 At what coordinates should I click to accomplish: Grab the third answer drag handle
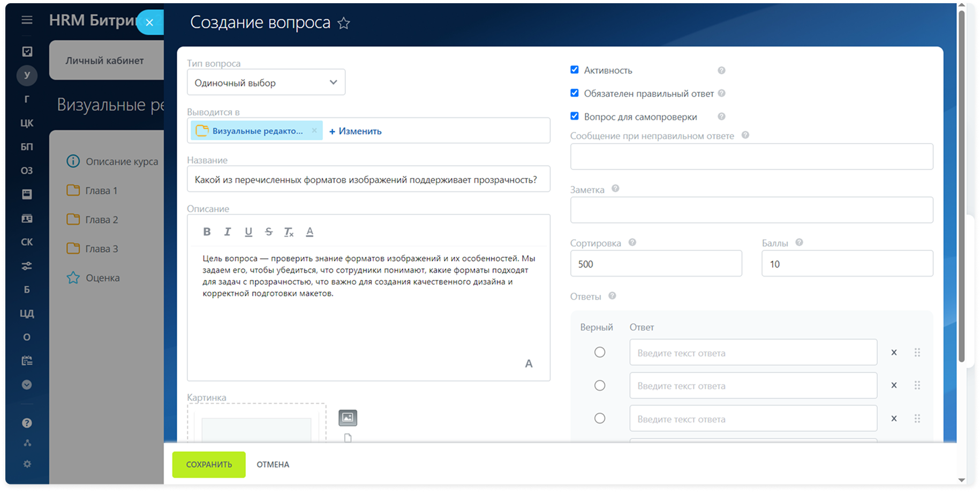click(x=917, y=419)
